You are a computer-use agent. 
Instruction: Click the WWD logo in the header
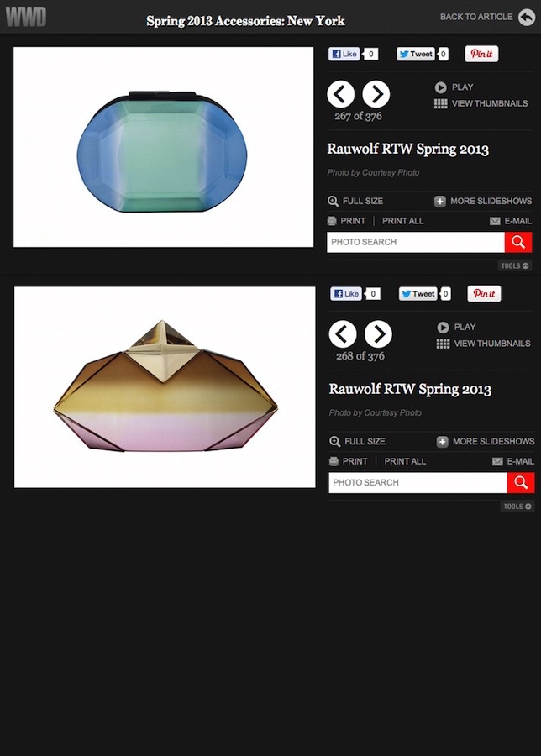(x=25, y=17)
